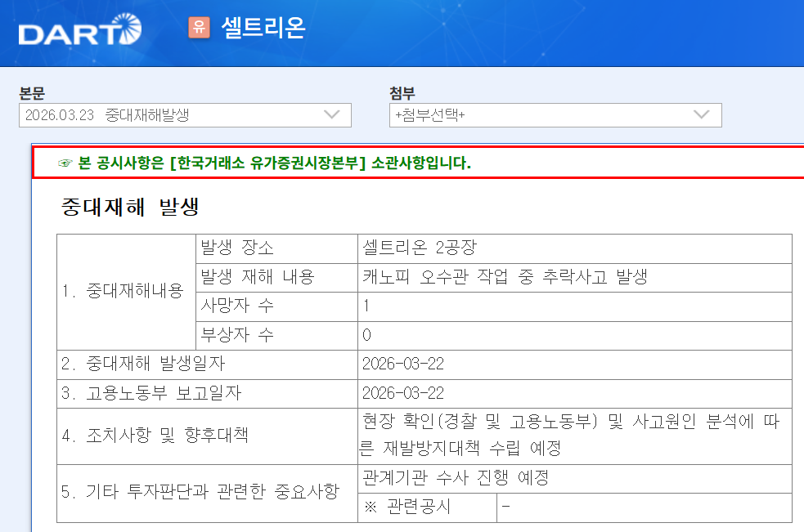
Task: Click the 셀트리온 company name in header
Action: coord(263,28)
